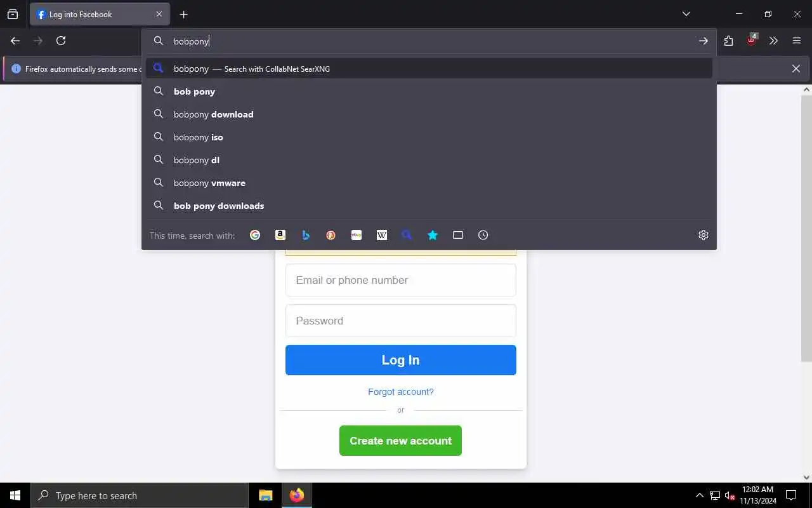The height and width of the screenshot is (508, 812).
Task: Click the page vertical scrollbar thumb
Action: 806,229
